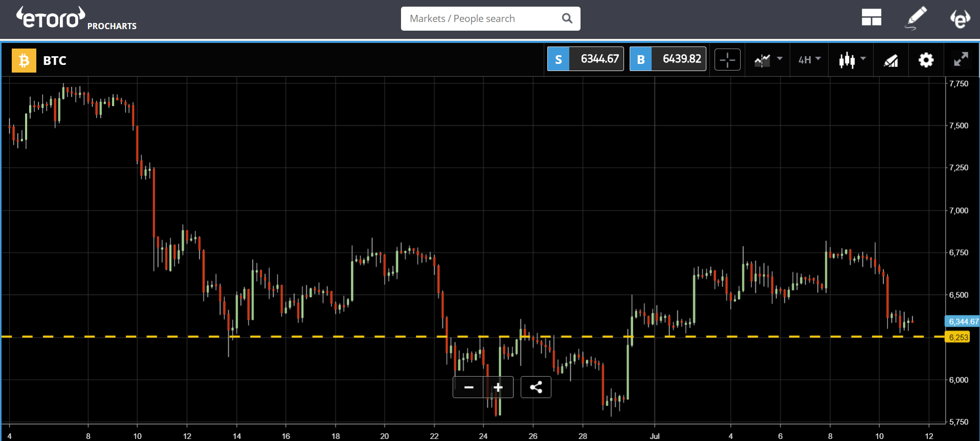The width and height of the screenshot is (980, 441).
Task: Click the Bitcoin BTC symbol icon
Action: [x=24, y=60]
